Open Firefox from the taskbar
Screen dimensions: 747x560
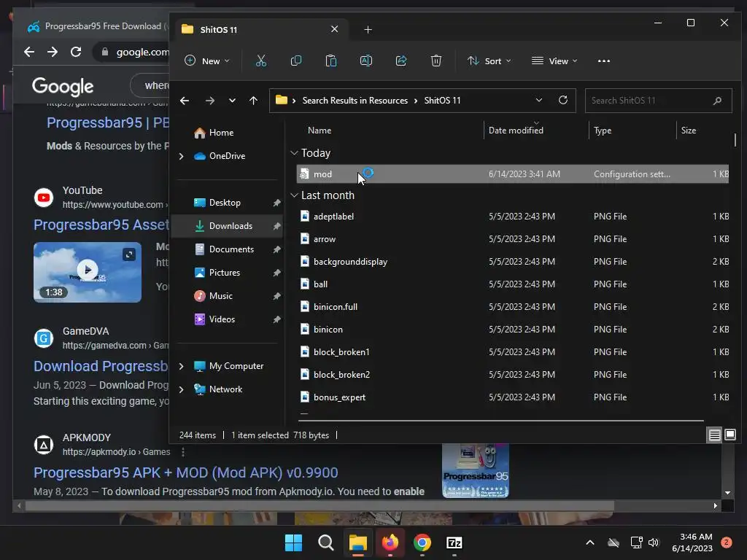[x=390, y=542]
